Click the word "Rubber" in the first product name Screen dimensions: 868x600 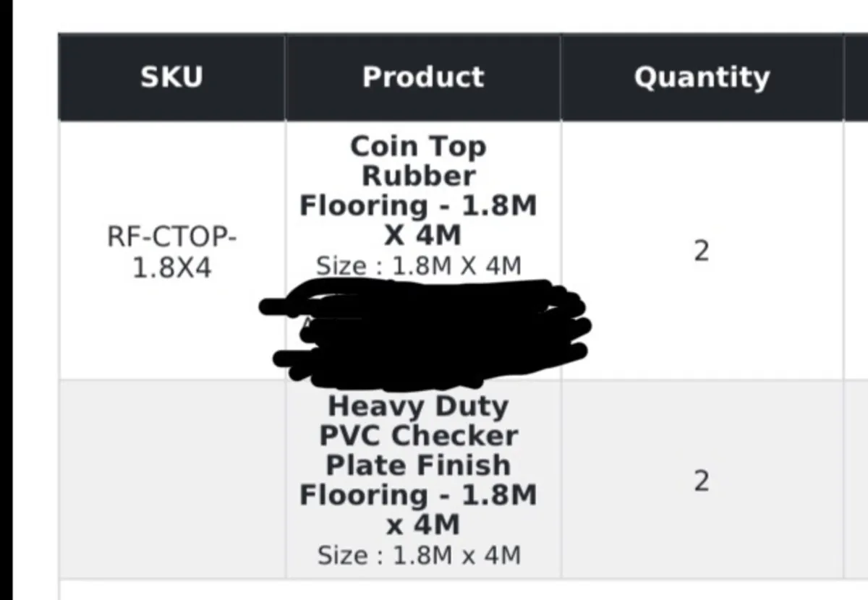(x=419, y=176)
